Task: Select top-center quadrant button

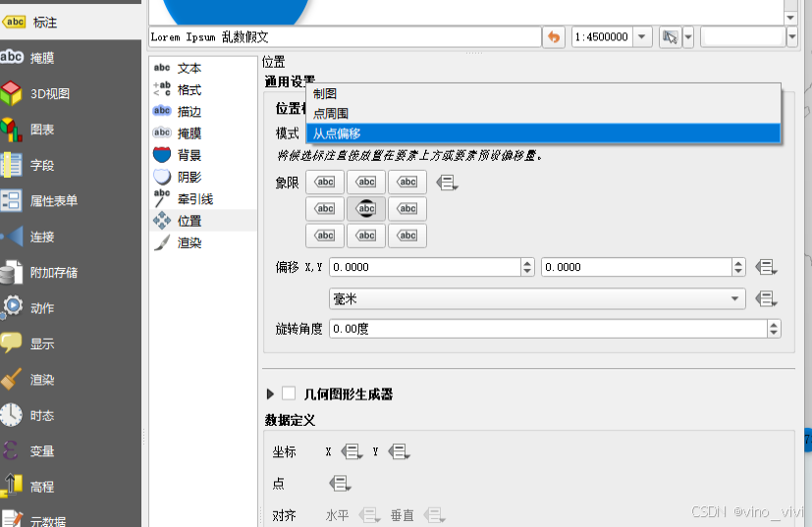Action: tap(366, 182)
